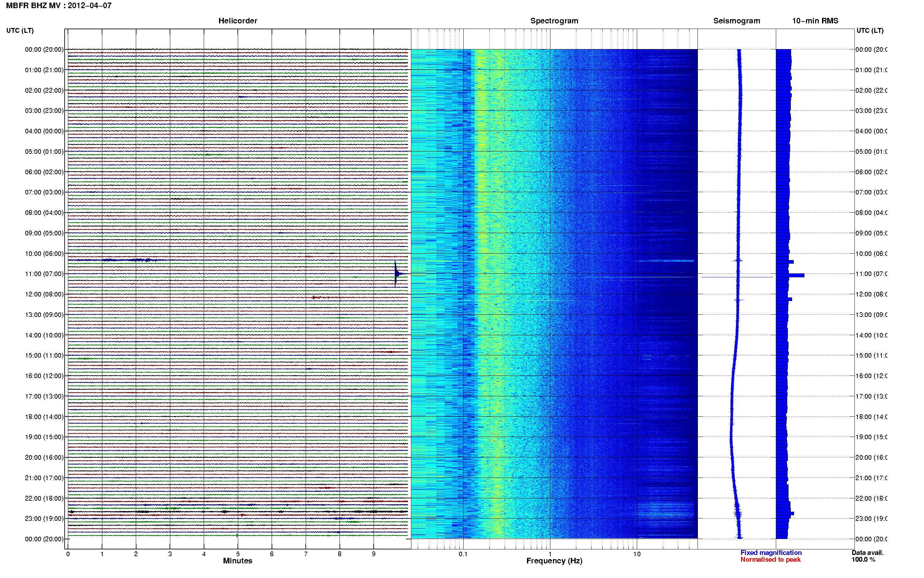Viewport: 924px width, 578px height.
Task: Click left axis label '01:00 (21:00)'
Action: click(44, 70)
